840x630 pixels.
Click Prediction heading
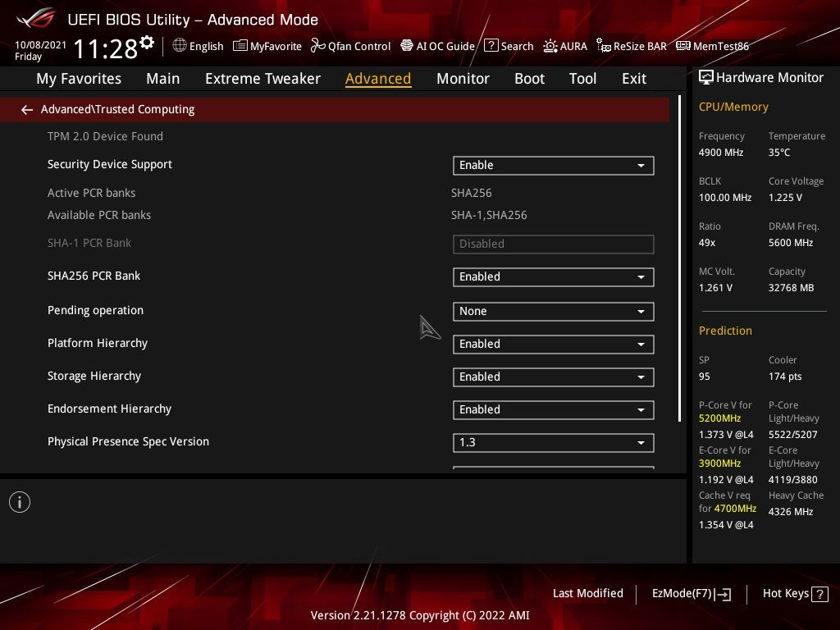point(725,331)
